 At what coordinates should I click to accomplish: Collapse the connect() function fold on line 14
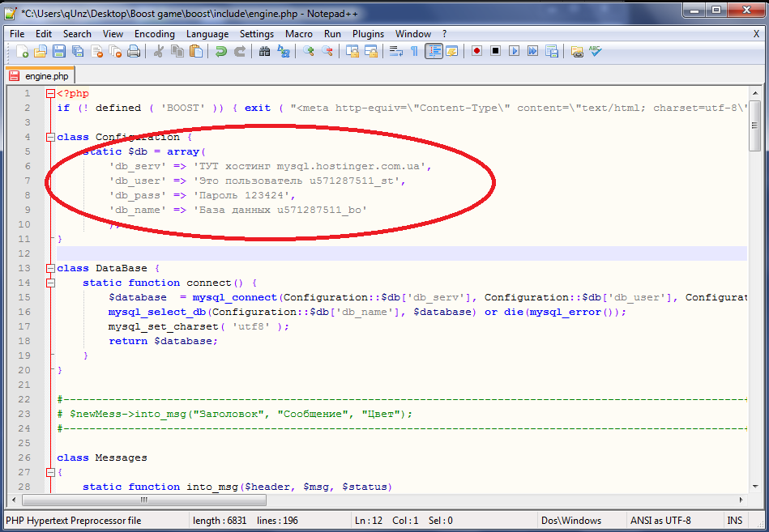click(50, 283)
